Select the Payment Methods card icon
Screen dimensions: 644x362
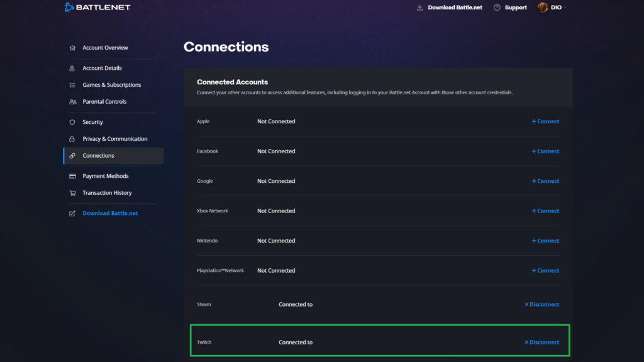pyautogui.click(x=72, y=176)
